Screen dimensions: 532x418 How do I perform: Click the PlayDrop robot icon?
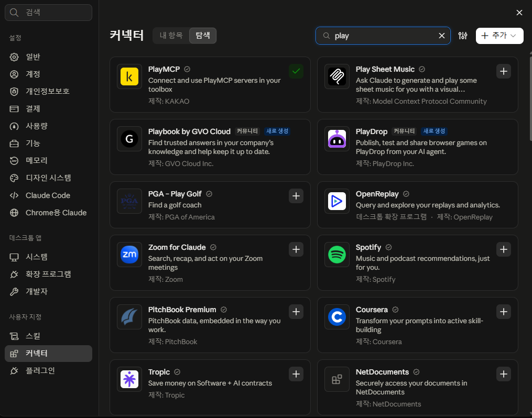point(337,139)
